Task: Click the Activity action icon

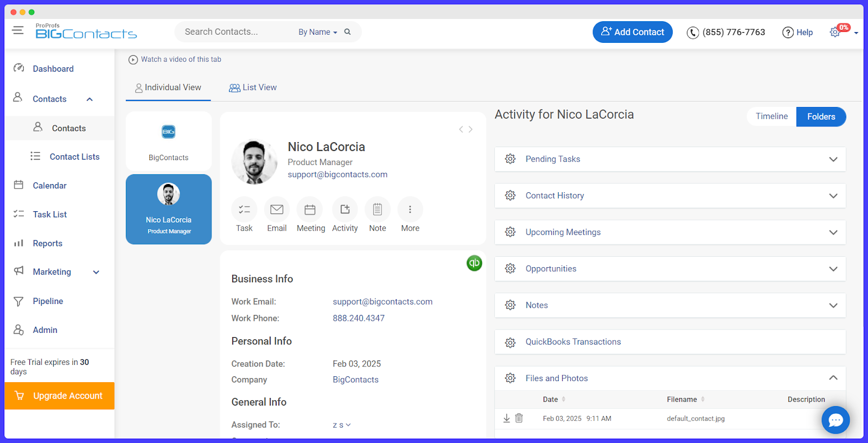Action: [345, 210]
